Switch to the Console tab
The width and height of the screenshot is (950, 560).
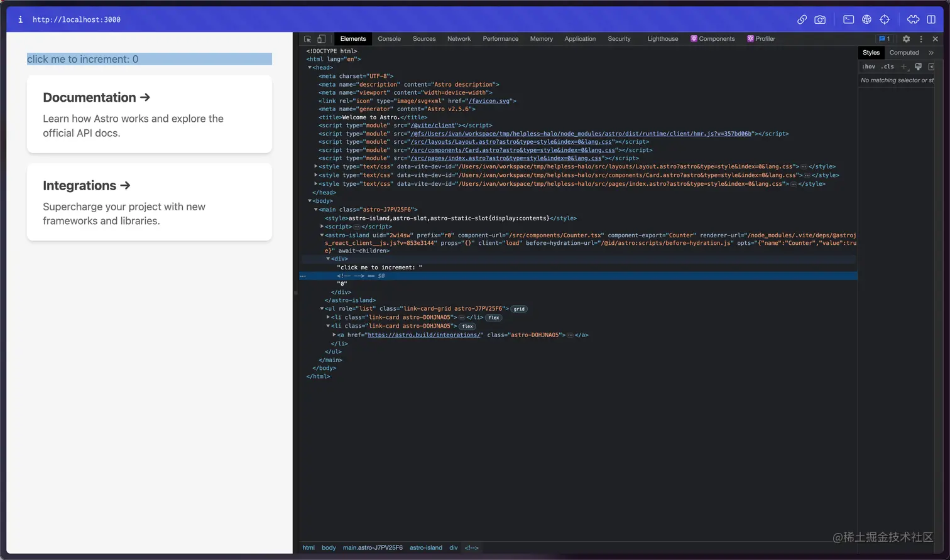[x=389, y=39]
